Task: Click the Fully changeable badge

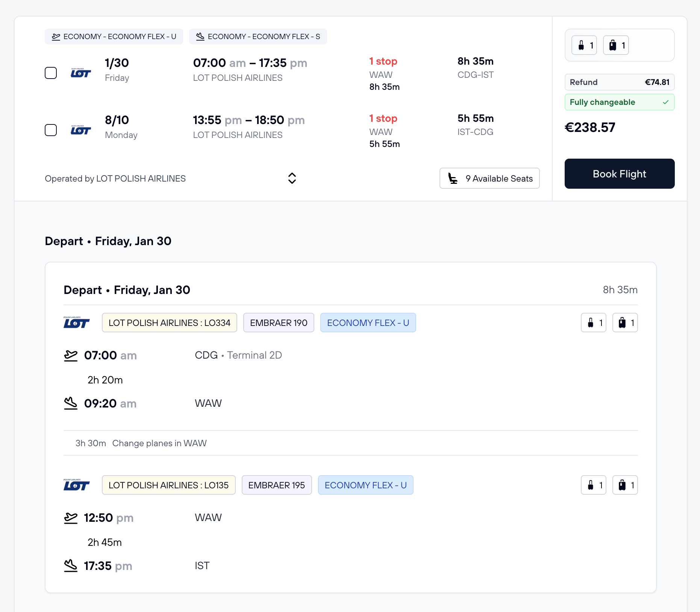Action: (619, 102)
